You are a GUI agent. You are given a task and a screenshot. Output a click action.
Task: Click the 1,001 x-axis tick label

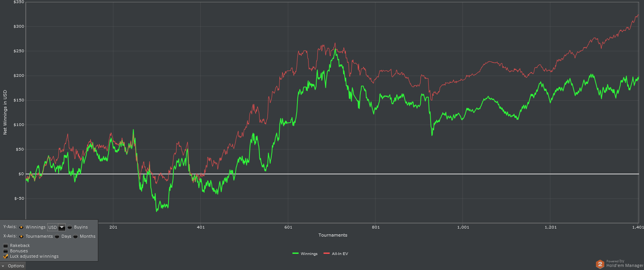[x=463, y=227]
